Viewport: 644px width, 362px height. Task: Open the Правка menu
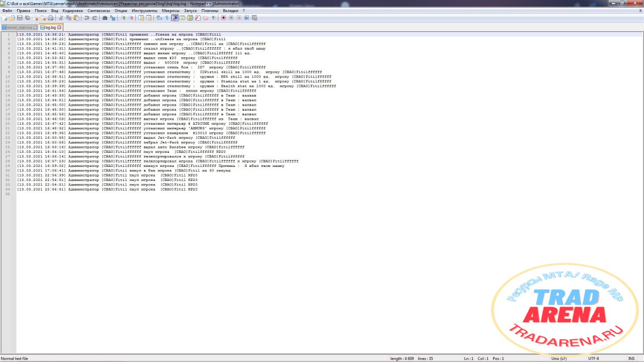tap(23, 11)
